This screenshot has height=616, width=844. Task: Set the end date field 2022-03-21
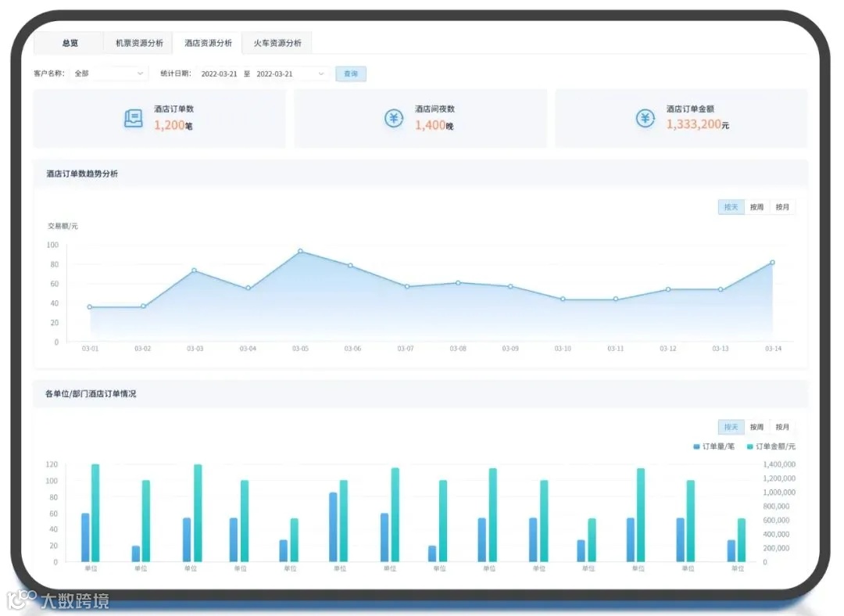click(x=274, y=73)
